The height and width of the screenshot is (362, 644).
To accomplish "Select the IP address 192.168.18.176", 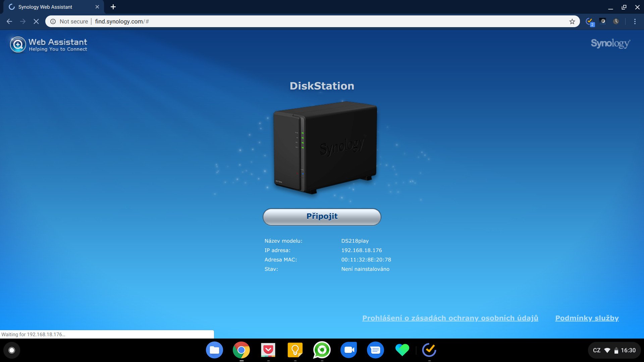I will [362, 250].
